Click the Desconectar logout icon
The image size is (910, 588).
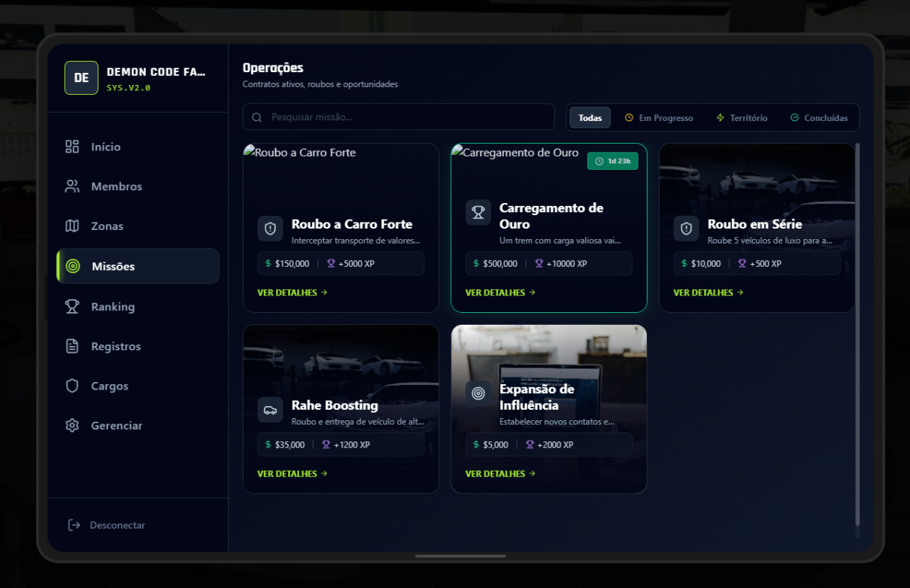click(x=74, y=525)
